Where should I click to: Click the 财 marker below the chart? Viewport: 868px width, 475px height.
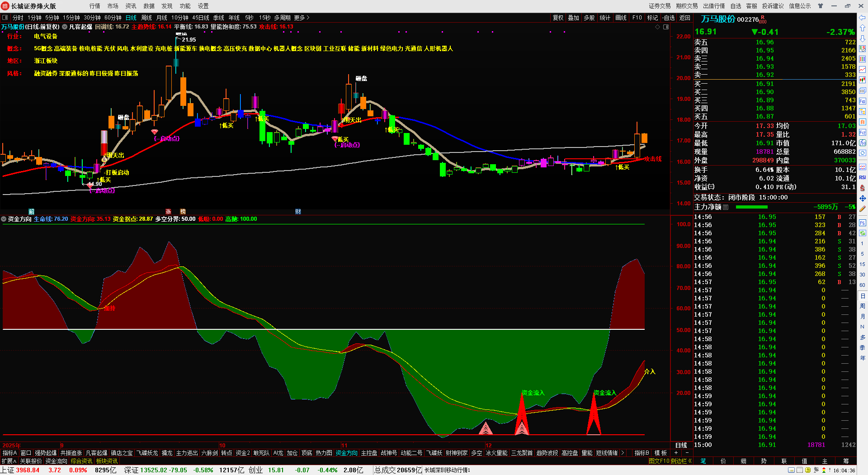[x=298, y=212]
